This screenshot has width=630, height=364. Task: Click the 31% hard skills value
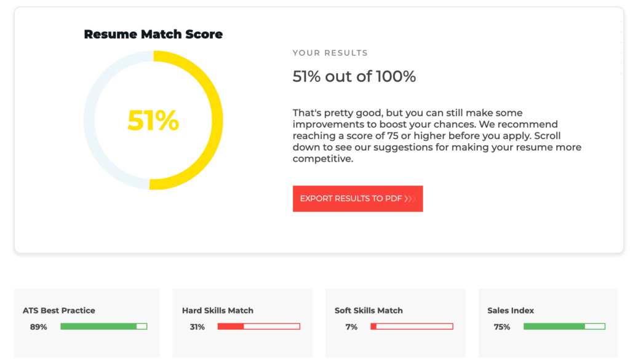197,327
